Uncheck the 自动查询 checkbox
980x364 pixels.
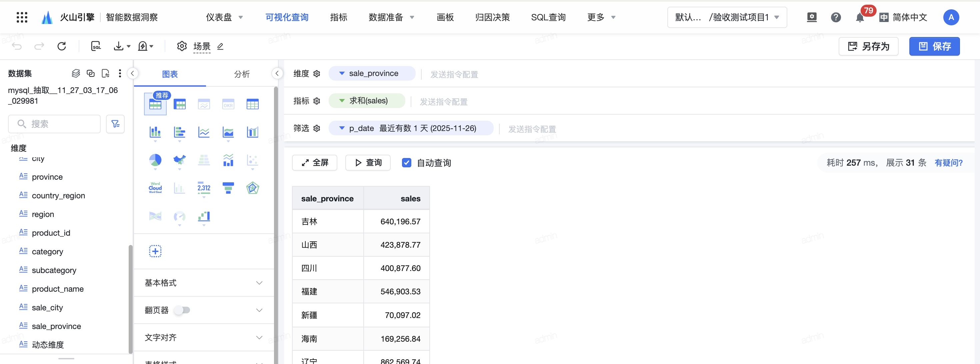pos(406,163)
